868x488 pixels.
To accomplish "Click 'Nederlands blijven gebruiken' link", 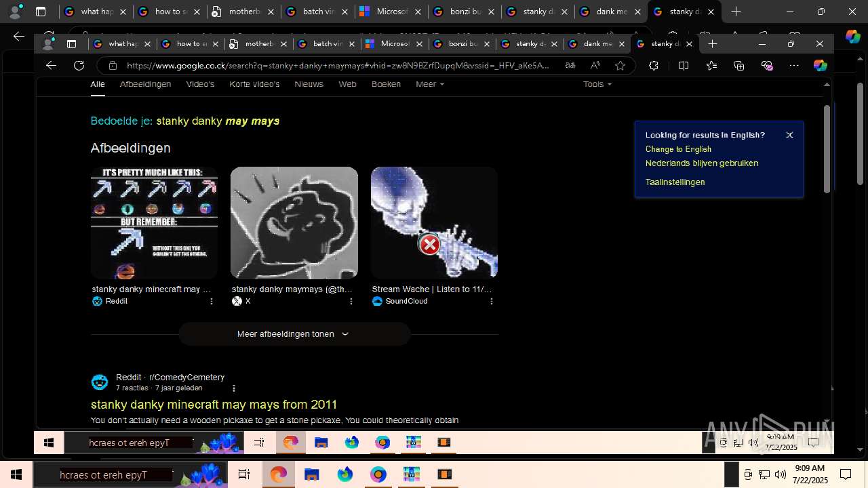I will [x=702, y=163].
